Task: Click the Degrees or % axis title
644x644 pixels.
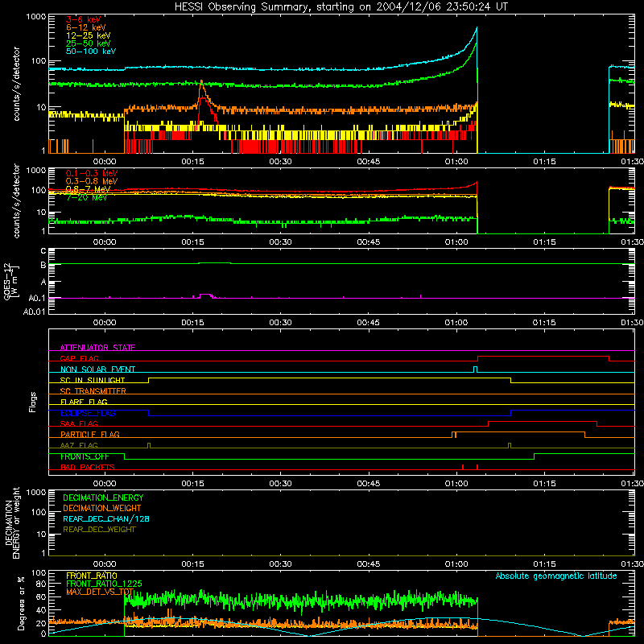Action: click(21, 603)
